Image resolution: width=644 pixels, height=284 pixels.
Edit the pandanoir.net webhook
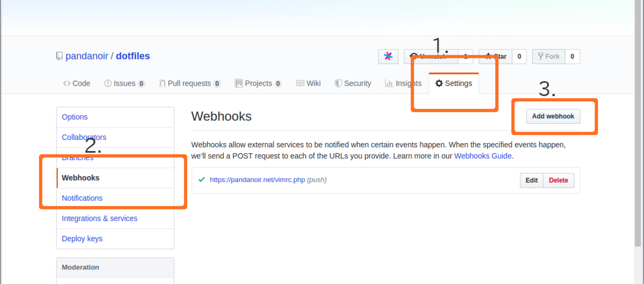coord(532,181)
